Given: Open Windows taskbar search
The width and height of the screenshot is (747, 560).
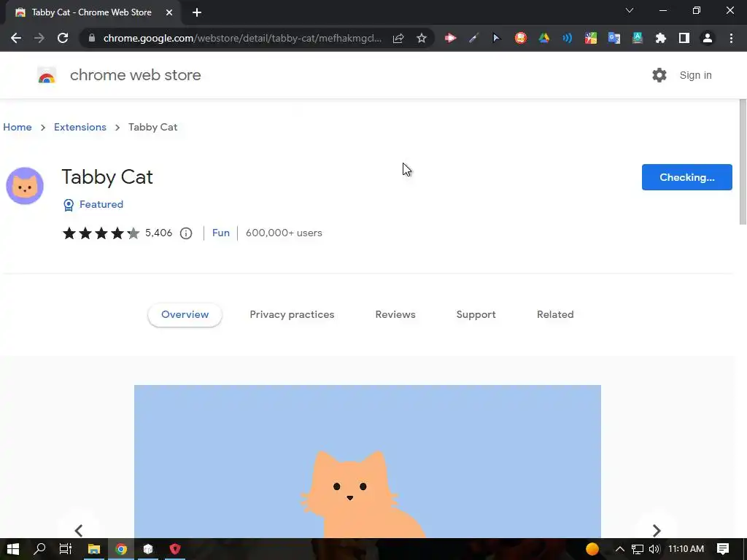Looking at the screenshot, I should pyautogui.click(x=39, y=549).
